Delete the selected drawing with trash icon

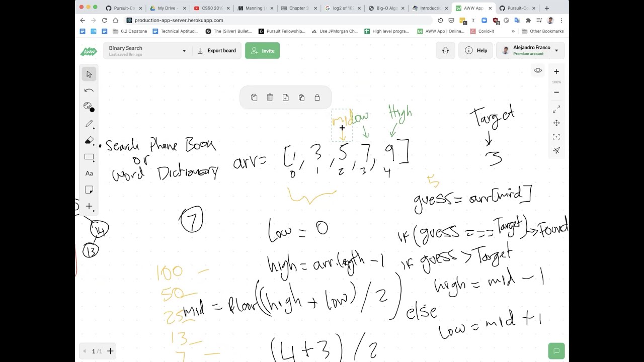[270, 98]
